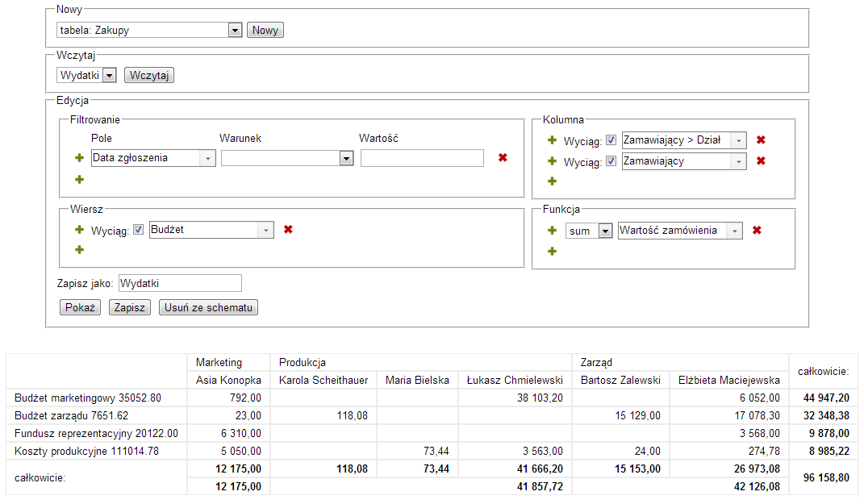Remove the Data zgłoszenia filter with red X
This screenshot has width=864, height=504.
coord(503,158)
